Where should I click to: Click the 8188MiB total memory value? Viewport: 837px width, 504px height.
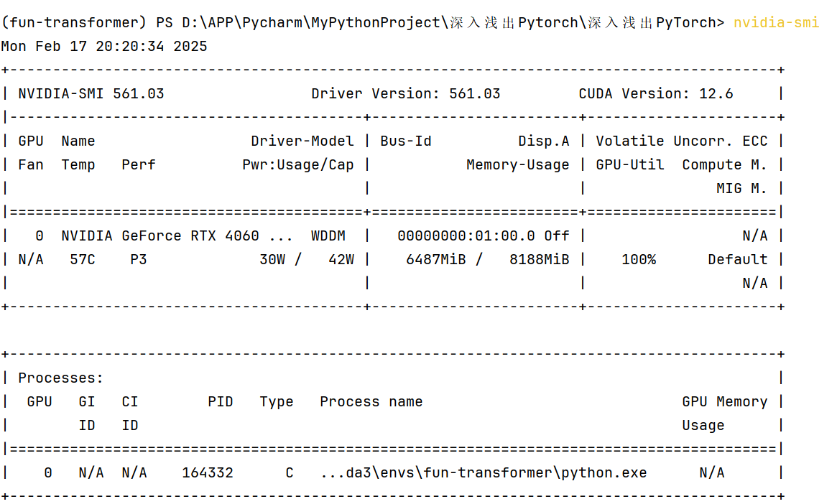[x=539, y=259]
